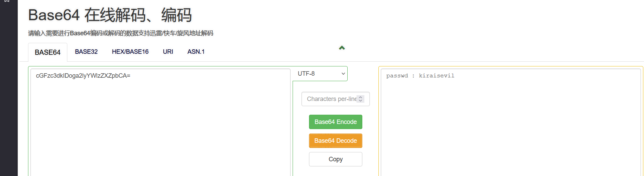This screenshot has width=644, height=176.
Task: Click the page heading Base64 在线解码、编码
Action: tap(110, 15)
